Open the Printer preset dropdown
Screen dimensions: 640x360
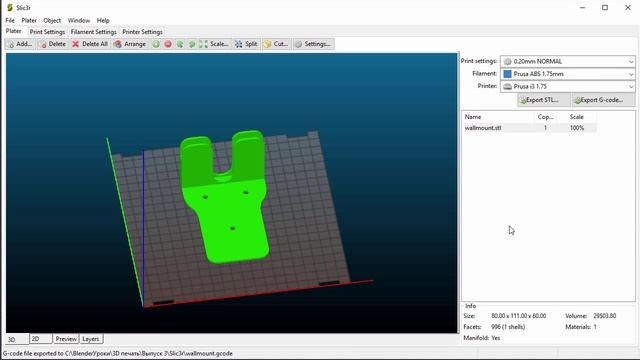pos(568,87)
